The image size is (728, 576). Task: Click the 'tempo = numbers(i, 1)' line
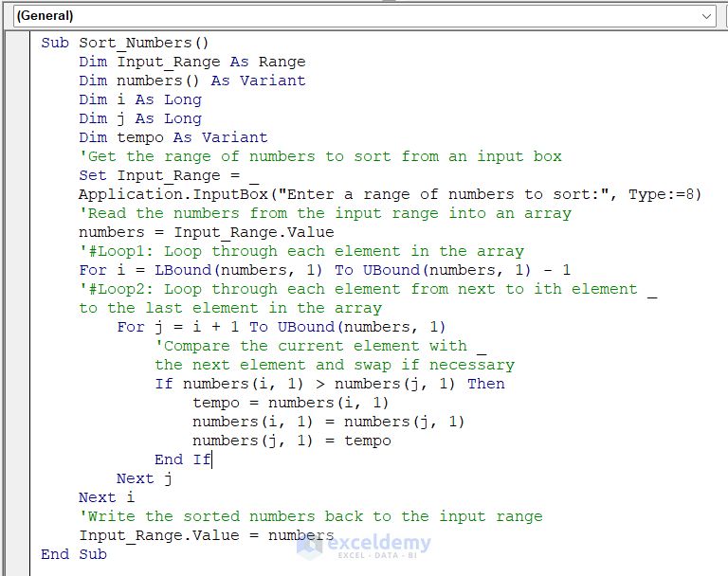coord(291,403)
